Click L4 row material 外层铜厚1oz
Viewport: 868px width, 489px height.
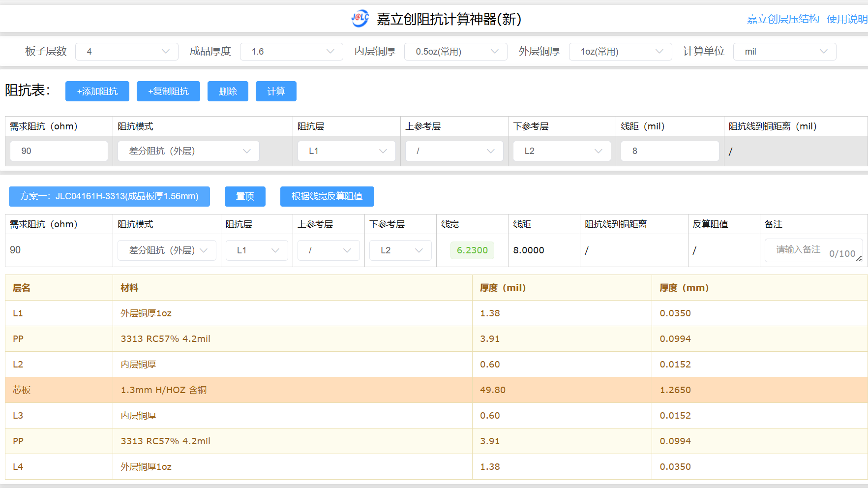point(146,467)
